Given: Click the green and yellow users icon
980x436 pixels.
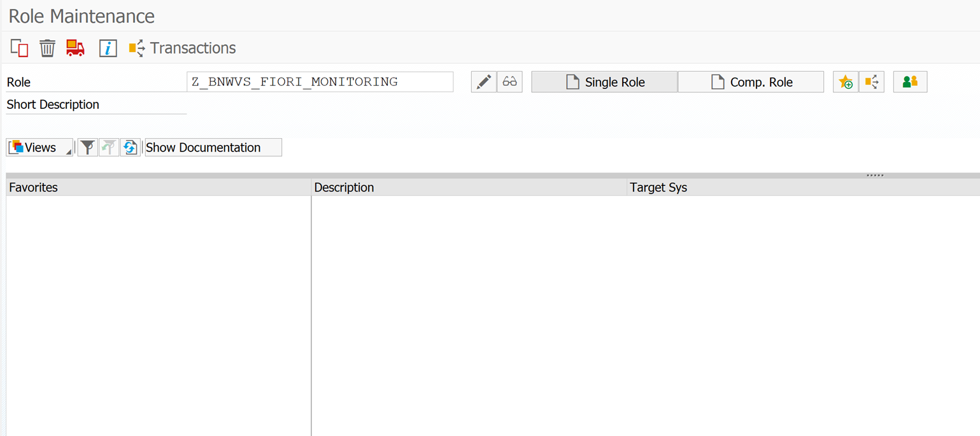Looking at the screenshot, I should point(910,82).
